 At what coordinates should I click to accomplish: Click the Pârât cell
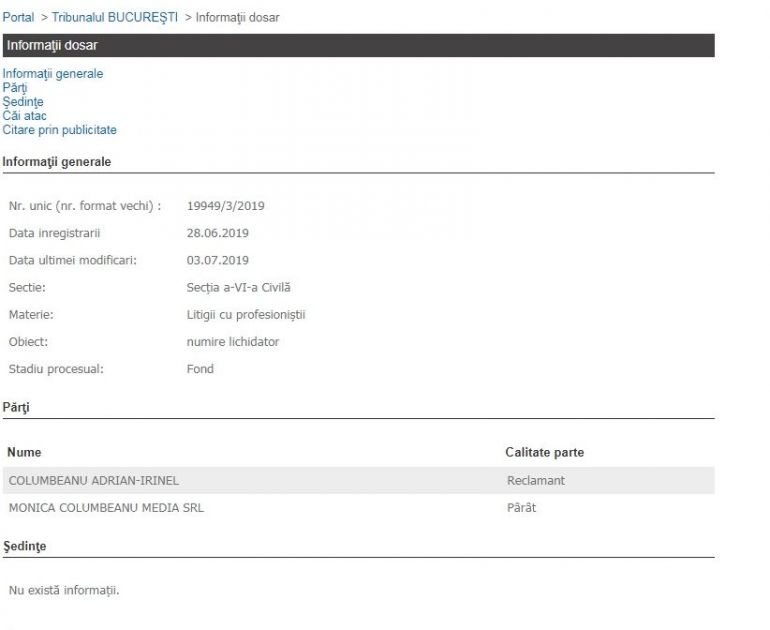tap(522, 508)
